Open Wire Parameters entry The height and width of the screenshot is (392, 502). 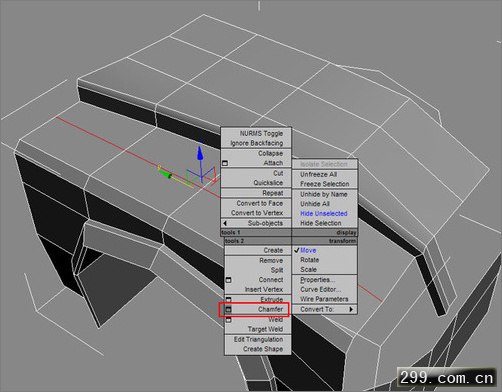pyautogui.click(x=324, y=299)
